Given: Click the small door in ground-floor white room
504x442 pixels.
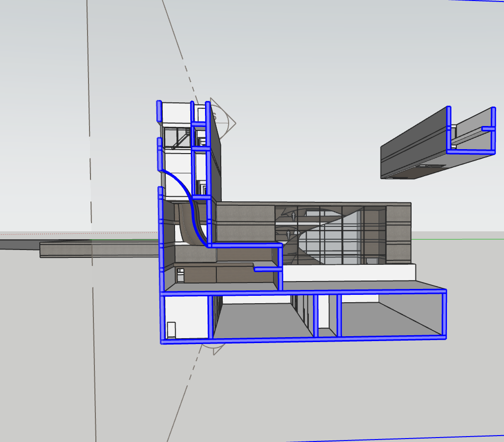Looking at the screenshot, I should tap(171, 330).
